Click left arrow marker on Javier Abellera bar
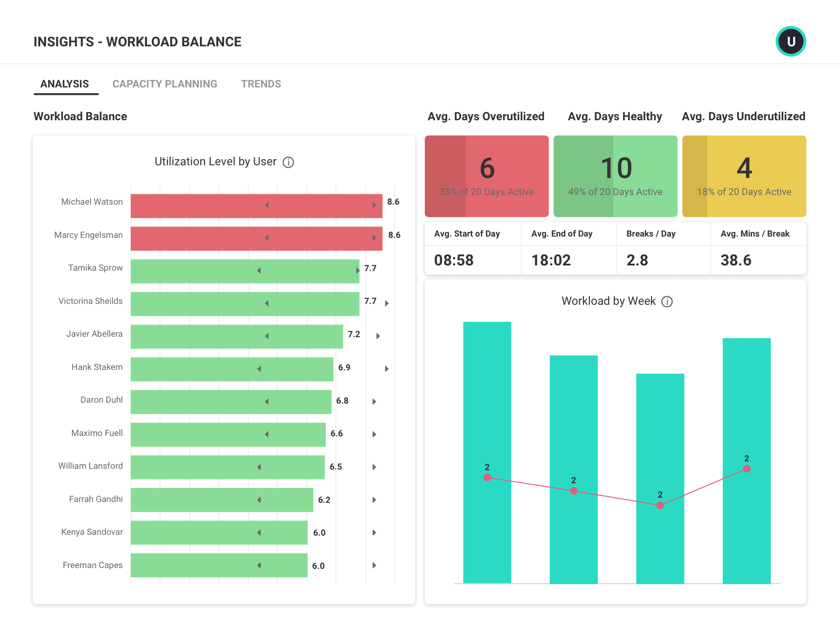Viewport: 840px width, 638px height. [266, 336]
